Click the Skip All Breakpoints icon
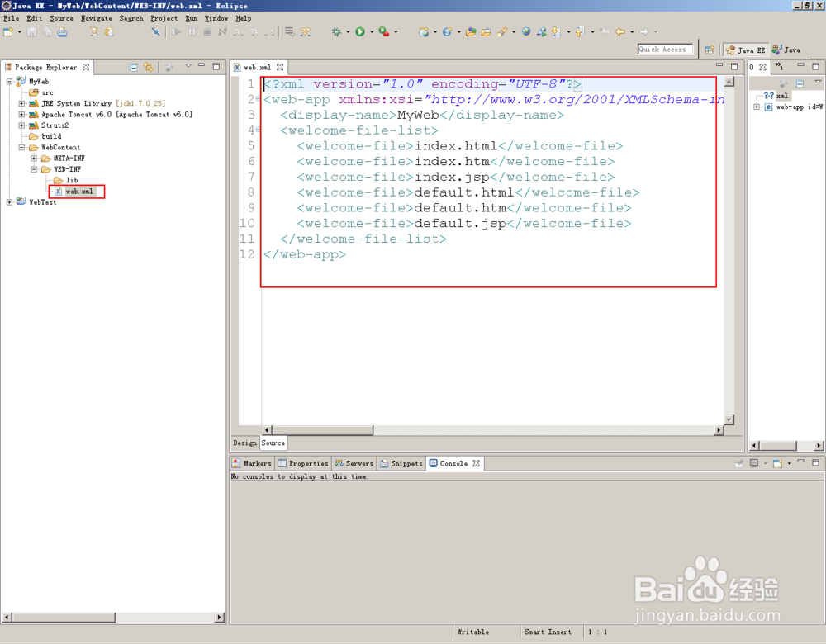This screenshot has height=644, width=826. 155,32
